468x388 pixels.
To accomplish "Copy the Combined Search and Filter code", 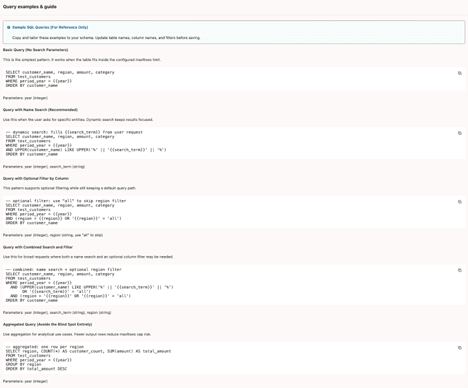I will 460,270.
